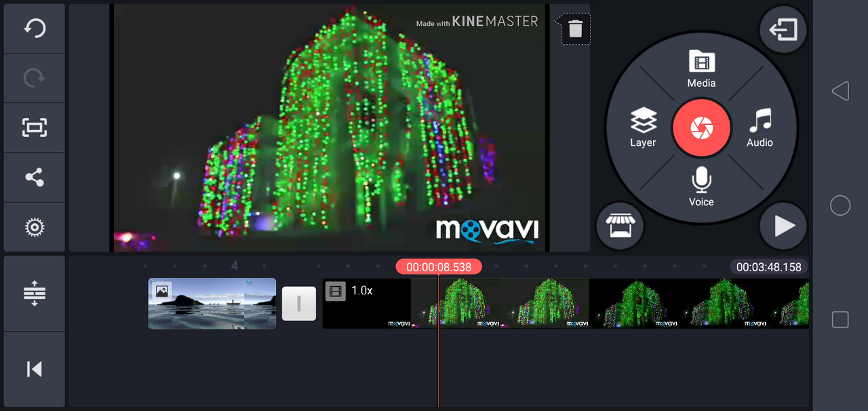
Task: Tap the image type icon on the seascape clip
Action: point(161,291)
